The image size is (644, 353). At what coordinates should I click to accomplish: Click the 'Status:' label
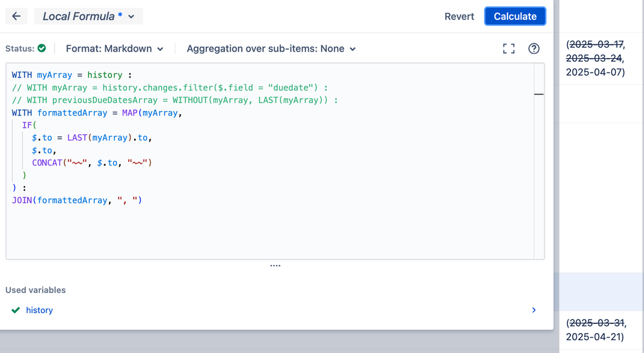[x=20, y=48]
